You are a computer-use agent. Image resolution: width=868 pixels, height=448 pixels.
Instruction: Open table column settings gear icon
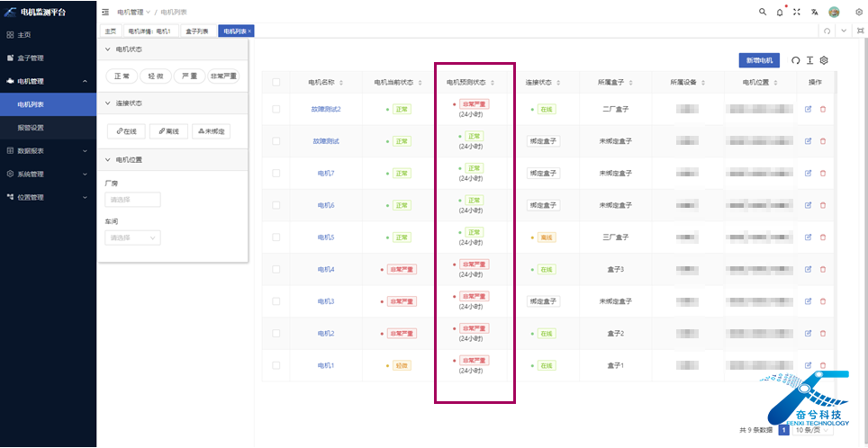[823, 60]
